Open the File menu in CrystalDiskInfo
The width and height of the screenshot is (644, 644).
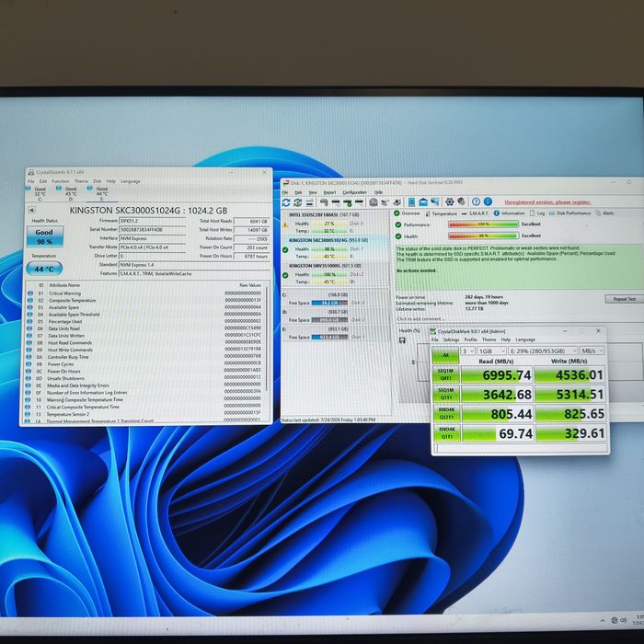(x=30, y=181)
